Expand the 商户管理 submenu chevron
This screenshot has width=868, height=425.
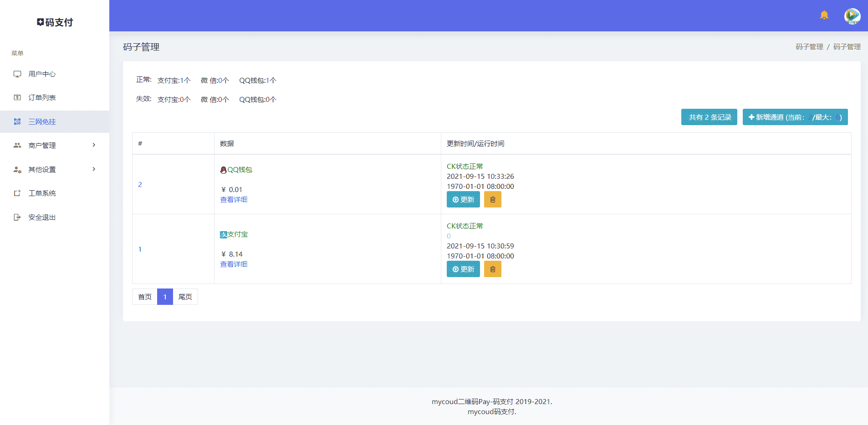click(94, 145)
